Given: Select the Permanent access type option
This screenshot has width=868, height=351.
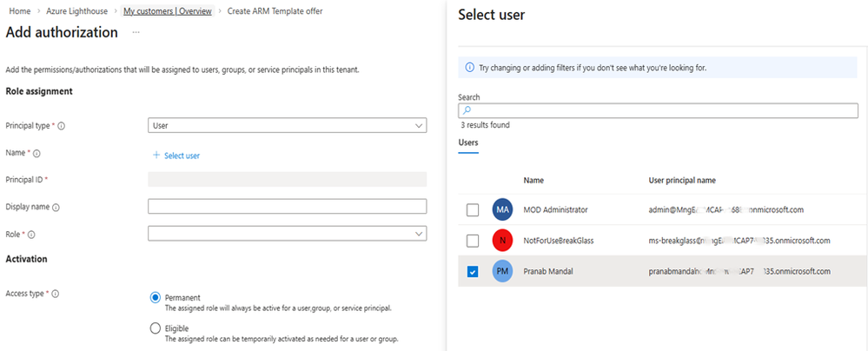Looking at the screenshot, I should (x=156, y=297).
